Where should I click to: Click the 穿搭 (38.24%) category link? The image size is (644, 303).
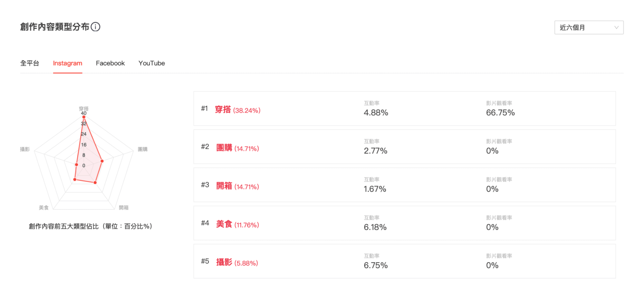click(238, 110)
